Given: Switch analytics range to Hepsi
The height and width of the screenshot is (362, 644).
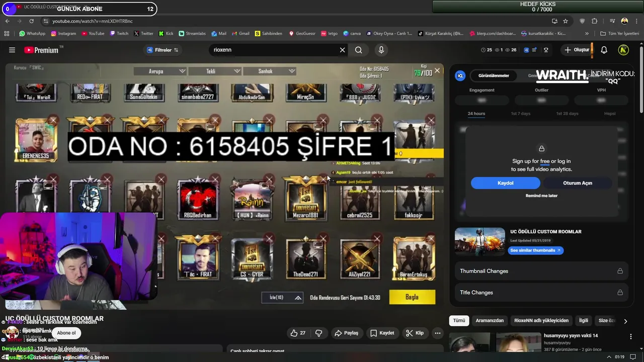Looking at the screenshot, I should pyautogui.click(x=610, y=113).
